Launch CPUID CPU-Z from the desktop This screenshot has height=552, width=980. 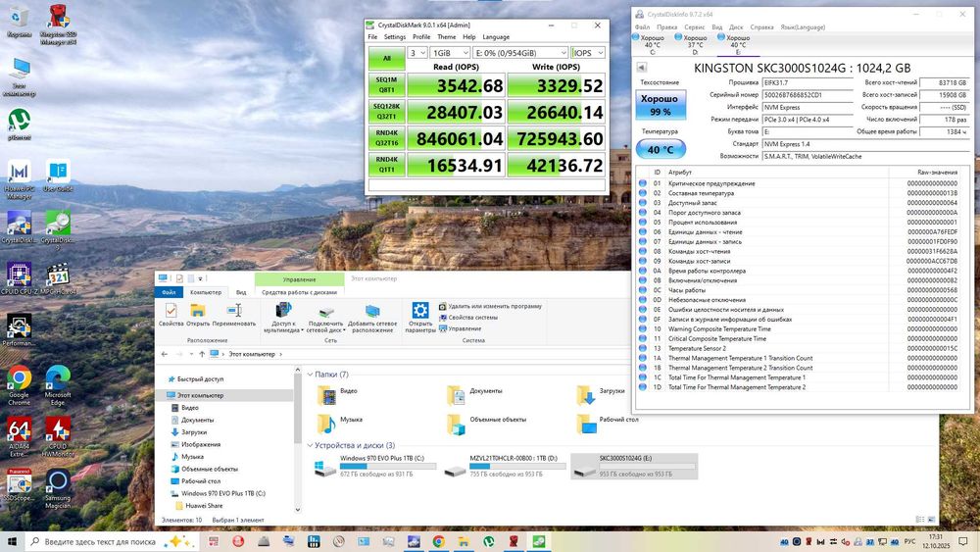click(19, 278)
